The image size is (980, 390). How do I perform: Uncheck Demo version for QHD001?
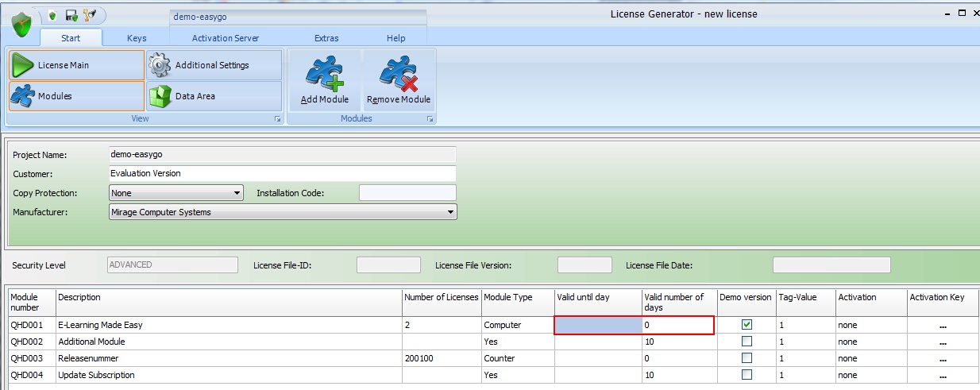coord(747,325)
